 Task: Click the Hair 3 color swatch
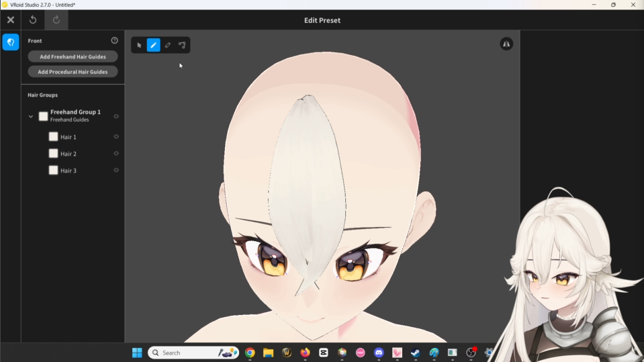click(x=54, y=170)
